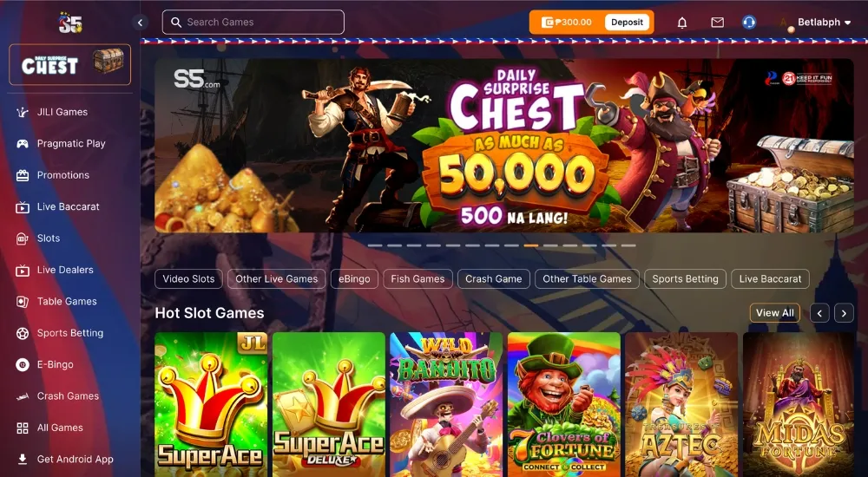Contact support via the headset icon
Viewport: 868px width, 477px height.
pyautogui.click(x=749, y=23)
